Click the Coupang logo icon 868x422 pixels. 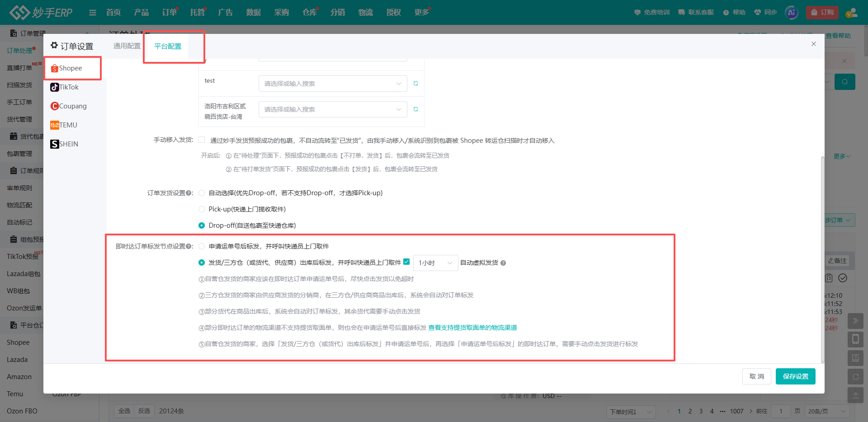[x=55, y=106]
